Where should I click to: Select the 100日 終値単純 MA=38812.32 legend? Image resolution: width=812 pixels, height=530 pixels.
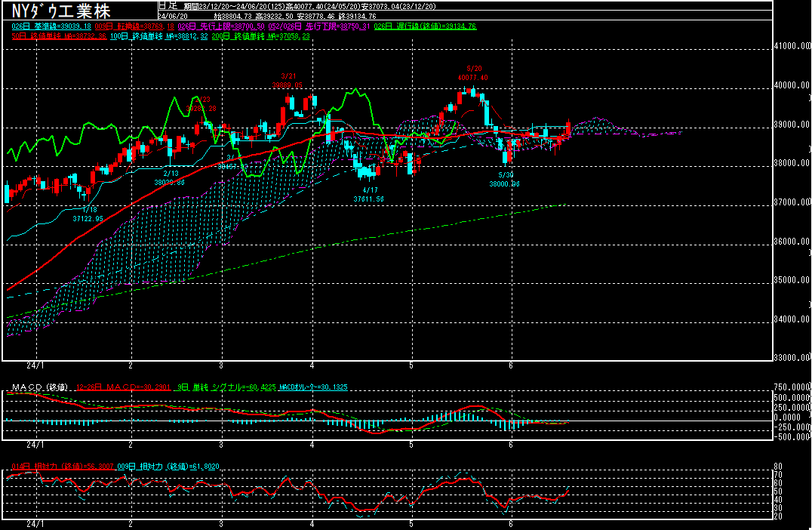point(159,35)
